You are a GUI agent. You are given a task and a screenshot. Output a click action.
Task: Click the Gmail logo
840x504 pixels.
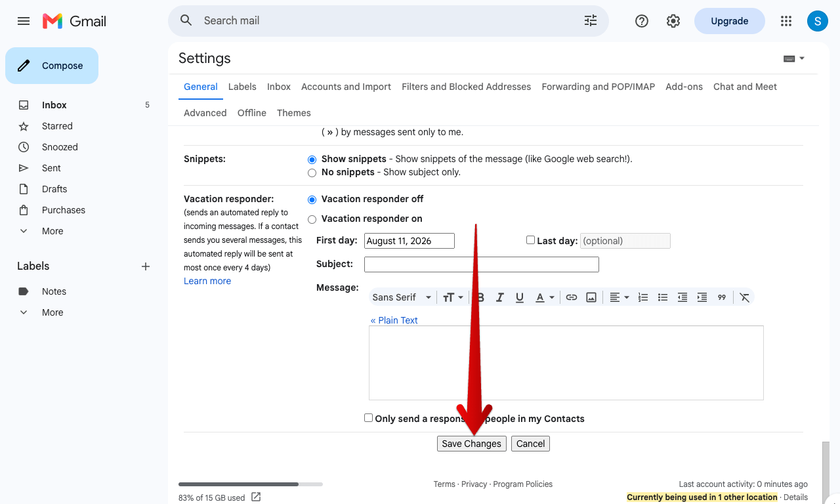point(74,21)
